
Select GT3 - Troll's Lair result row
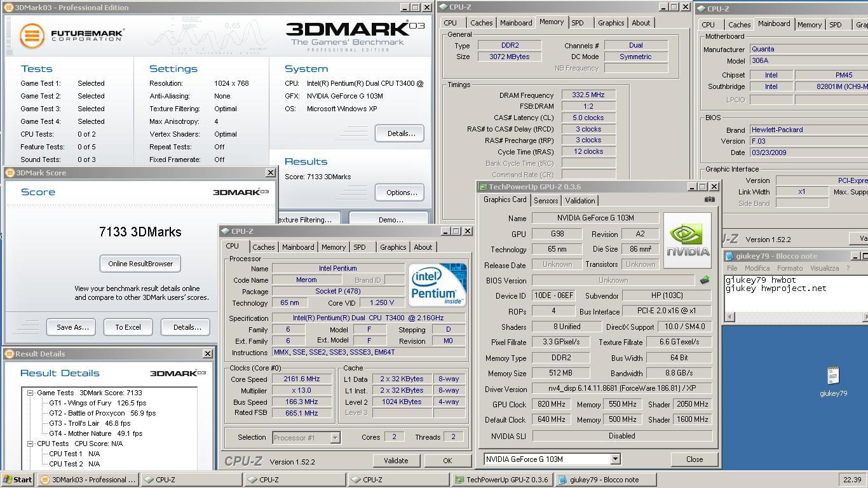pyautogui.click(x=90, y=423)
